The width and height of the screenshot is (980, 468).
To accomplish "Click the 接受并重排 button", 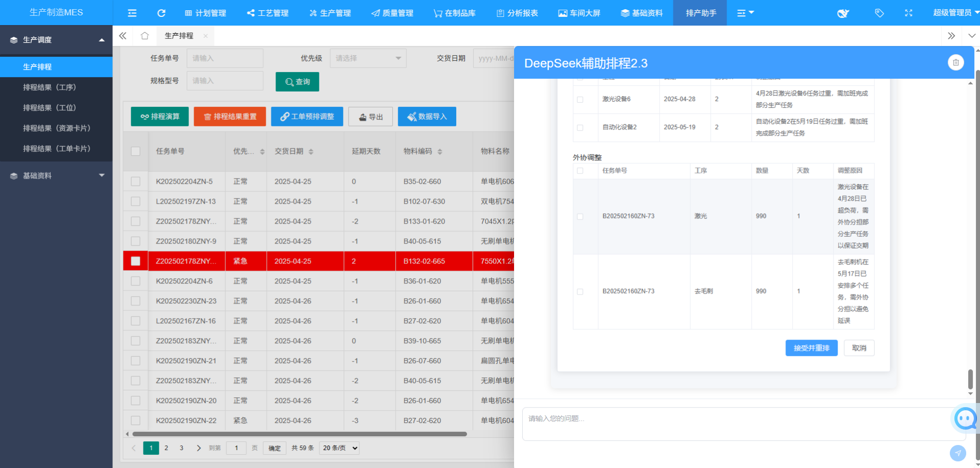I will pos(811,348).
